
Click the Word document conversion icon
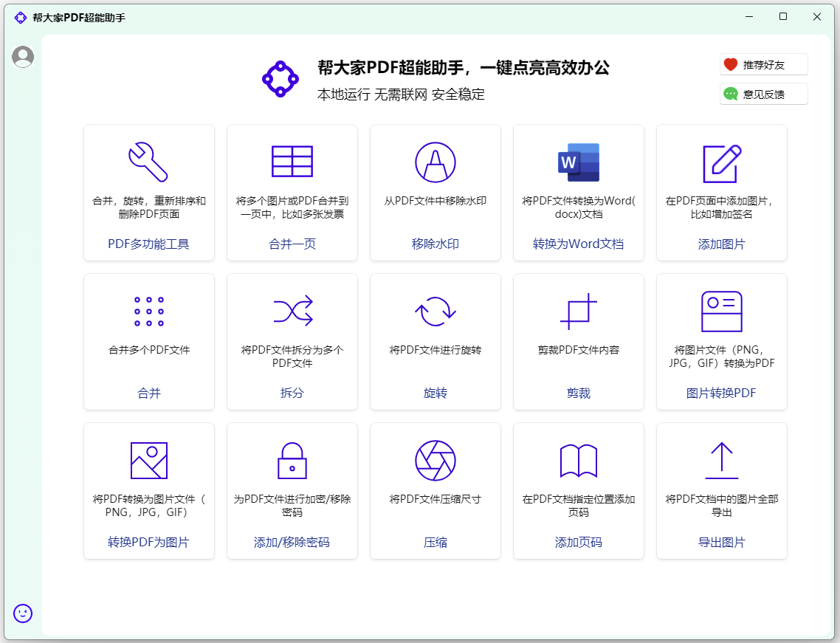pyautogui.click(x=578, y=162)
